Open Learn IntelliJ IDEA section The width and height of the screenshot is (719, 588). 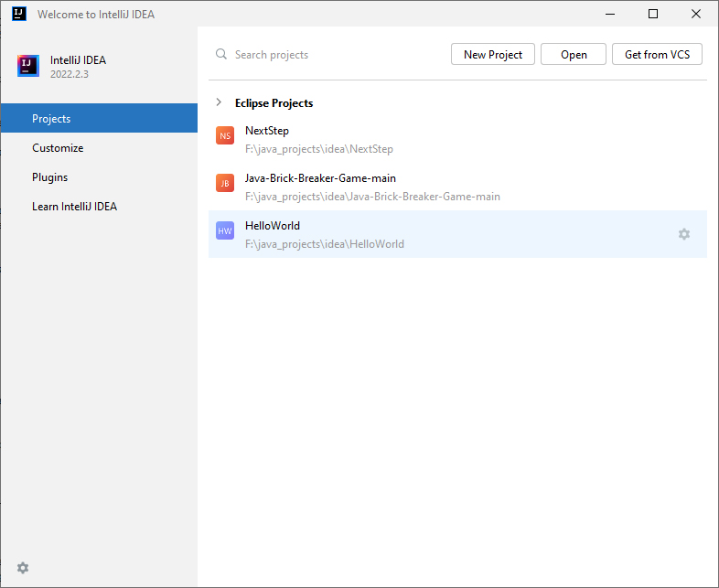[x=99, y=207]
